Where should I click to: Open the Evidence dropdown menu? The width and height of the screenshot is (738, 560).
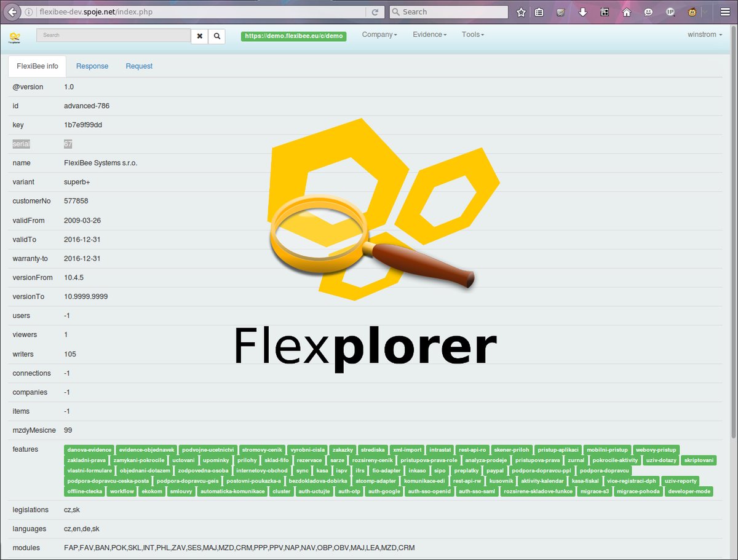click(429, 34)
